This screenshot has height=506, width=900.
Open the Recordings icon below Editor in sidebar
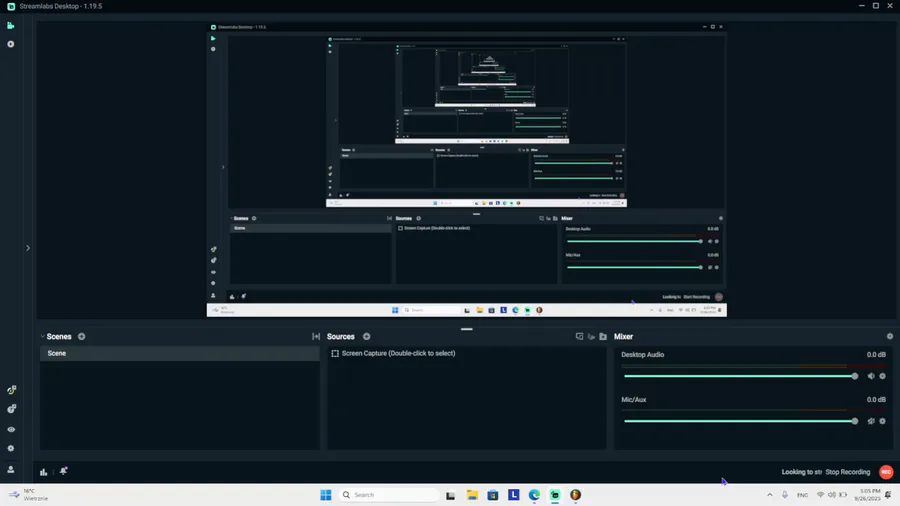(x=11, y=44)
